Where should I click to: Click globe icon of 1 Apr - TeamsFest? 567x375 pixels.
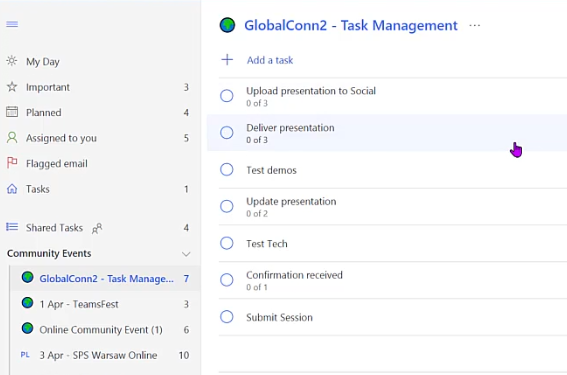27,303
